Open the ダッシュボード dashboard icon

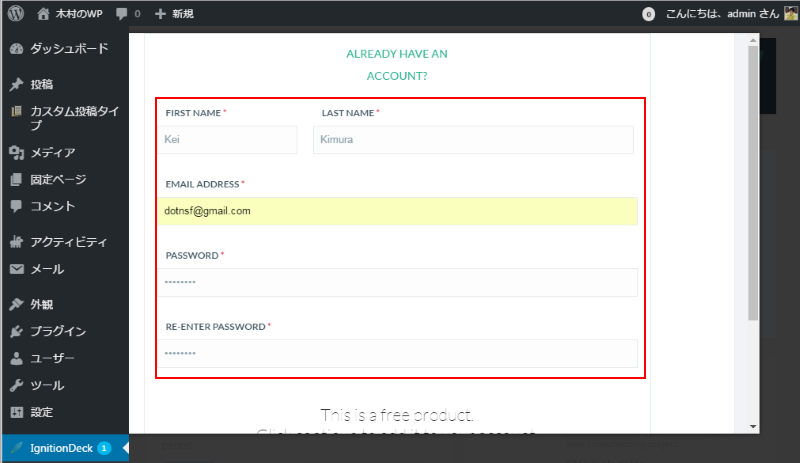point(16,48)
